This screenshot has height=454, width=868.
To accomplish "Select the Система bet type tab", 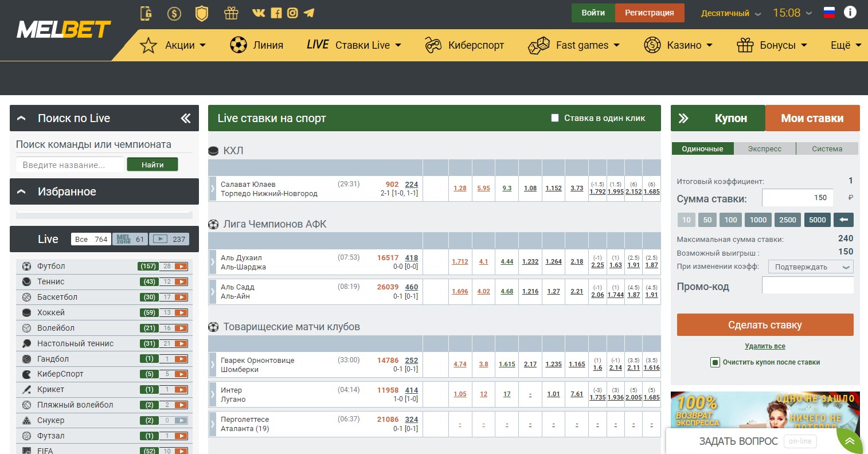I will (827, 148).
